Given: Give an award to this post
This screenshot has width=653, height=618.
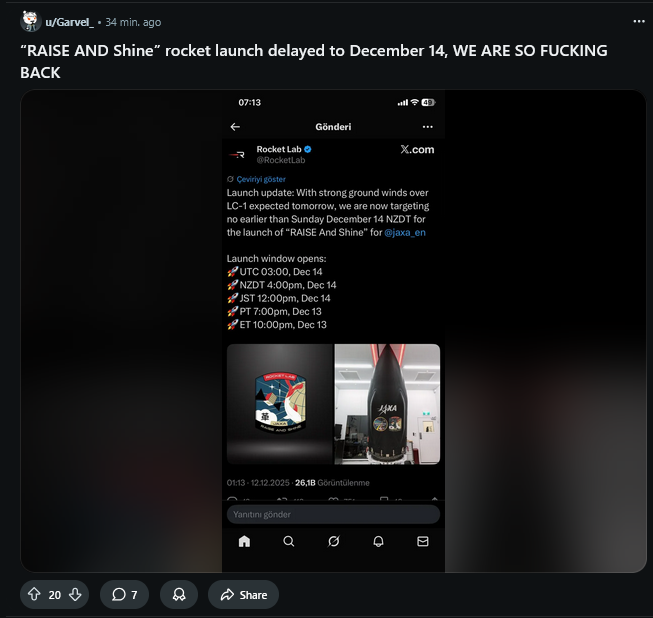Looking at the screenshot, I should (x=179, y=594).
